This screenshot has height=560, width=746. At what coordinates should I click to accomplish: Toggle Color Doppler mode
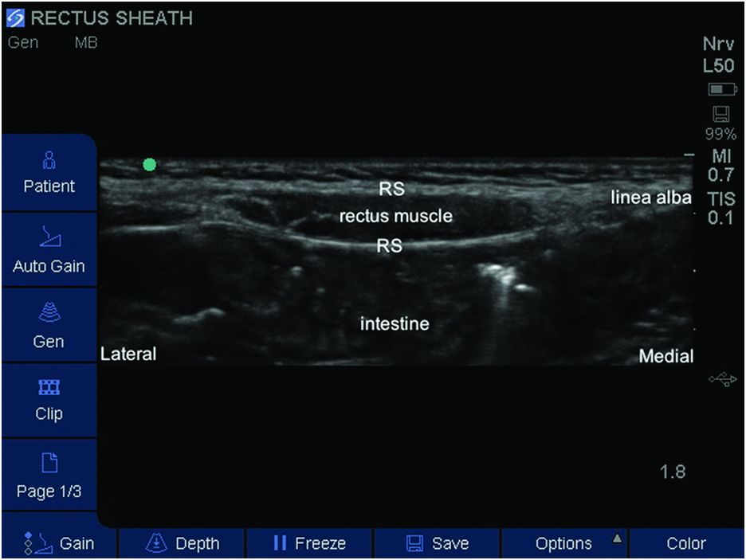tap(686, 543)
